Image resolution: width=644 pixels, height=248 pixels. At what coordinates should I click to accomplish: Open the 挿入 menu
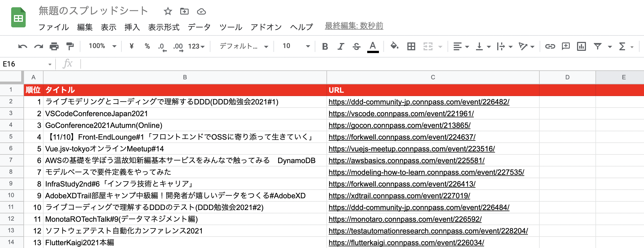click(x=132, y=27)
